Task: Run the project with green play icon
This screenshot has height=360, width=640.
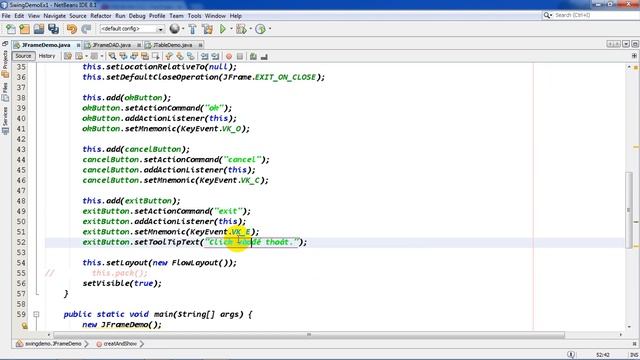Action: pyautogui.click(x=222, y=29)
